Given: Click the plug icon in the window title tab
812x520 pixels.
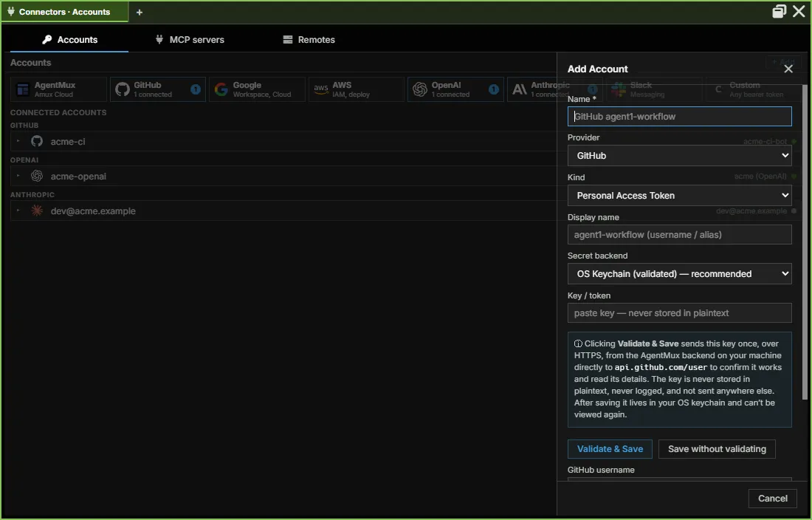Looking at the screenshot, I should tap(11, 11).
